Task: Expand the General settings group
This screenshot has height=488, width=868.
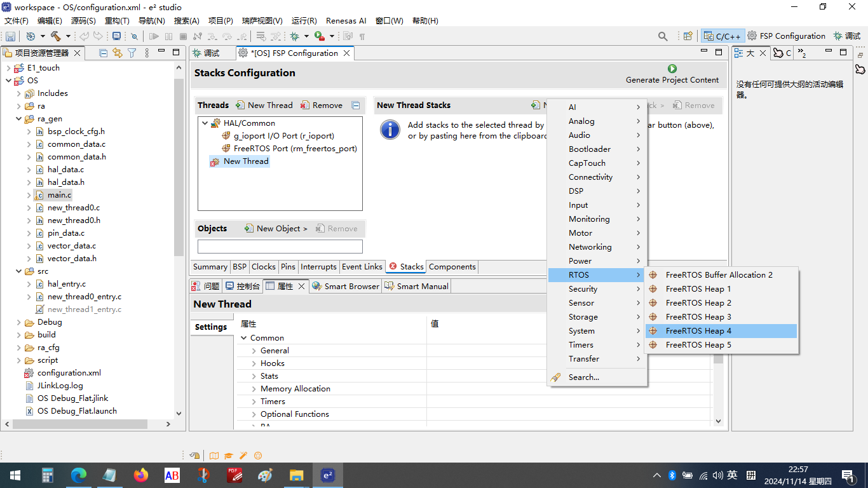Action: pyautogui.click(x=254, y=351)
